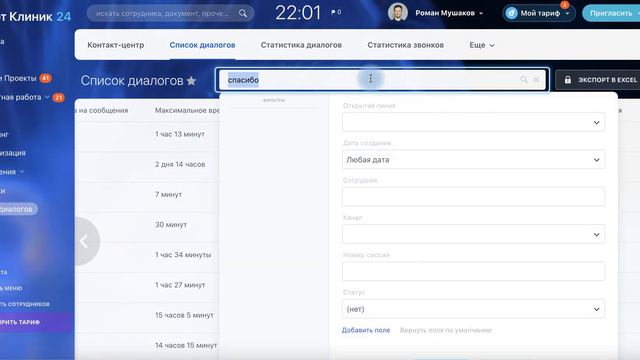Open the Мой тариф button
Image resolution: width=640 pixels, height=360 pixels.
click(539, 13)
